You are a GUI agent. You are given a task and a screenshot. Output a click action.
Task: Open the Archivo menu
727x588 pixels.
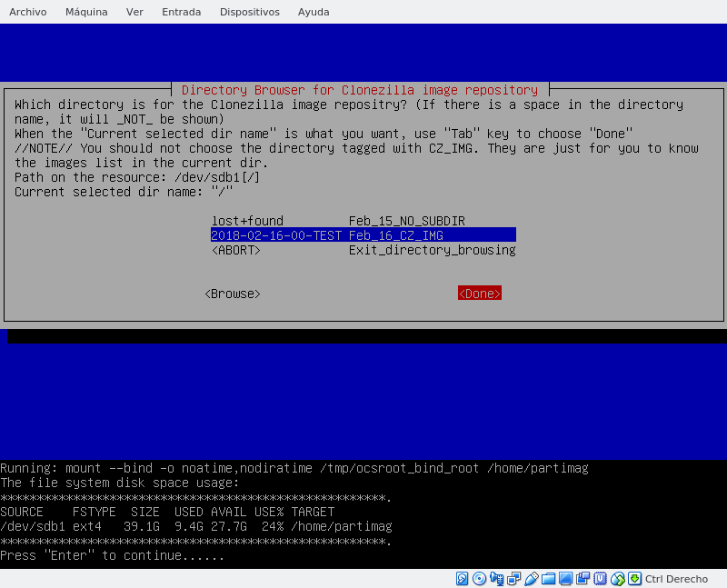(28, 12)
